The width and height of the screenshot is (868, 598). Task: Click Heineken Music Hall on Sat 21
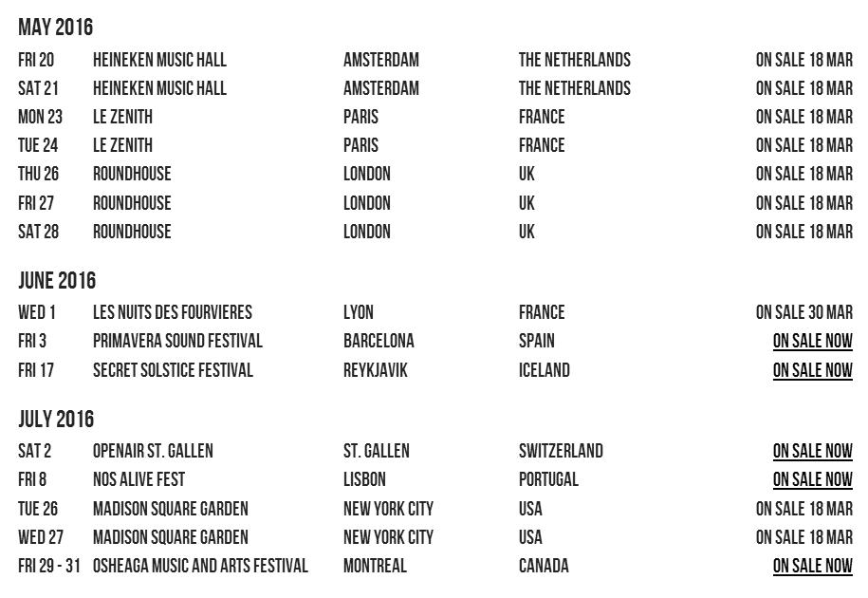tap(159, 88)
